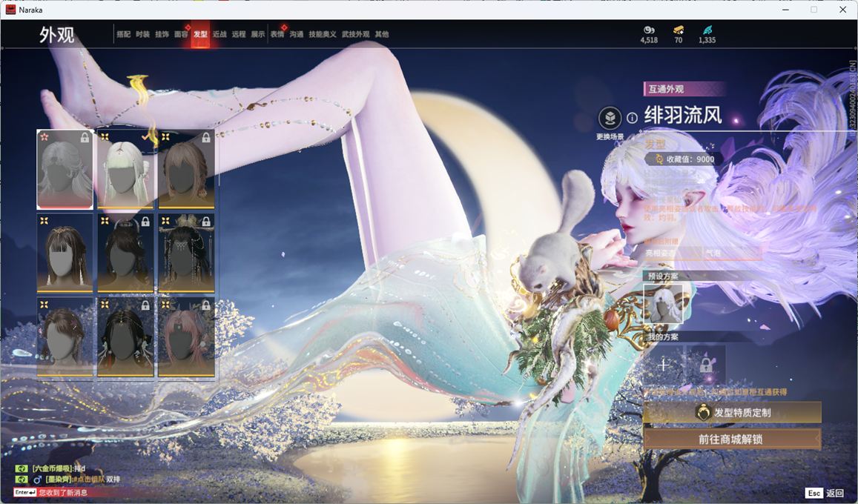Switch to the 时装 tab
The height and width of the screenshot is (504, 858).
click(143, 34)
